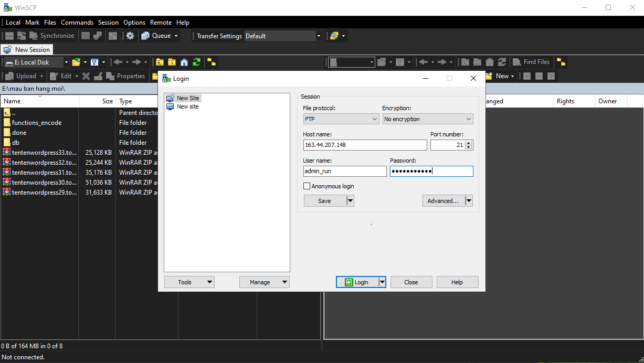Click the Synchronize toolbar button
This screenshot has height=363, width=644.
click(51, 36)
